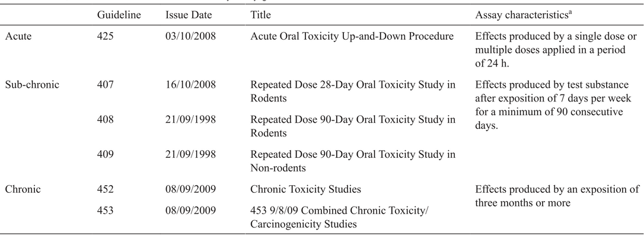Click the Issue Date column header
The image size is (644, 235).
tap(189, 15)
